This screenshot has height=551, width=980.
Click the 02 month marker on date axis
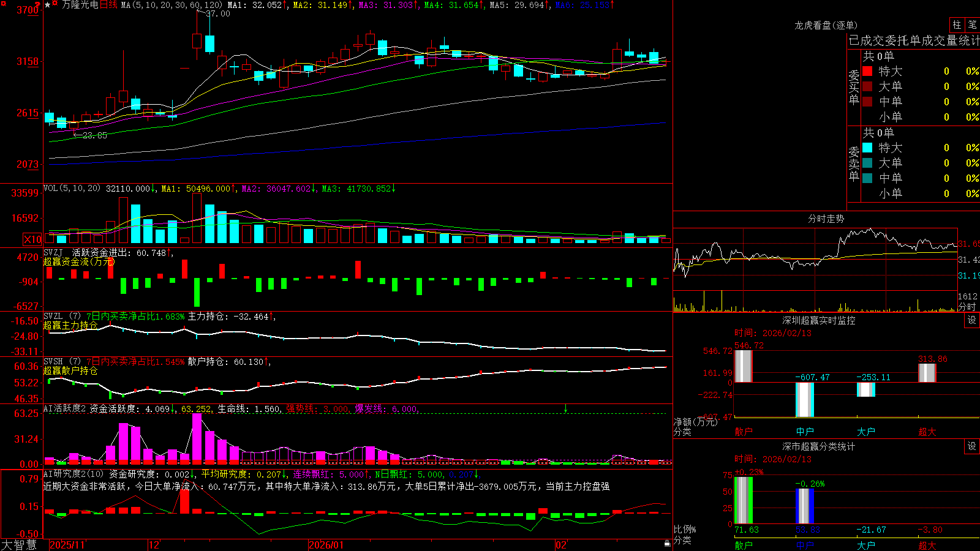[561, 545]
